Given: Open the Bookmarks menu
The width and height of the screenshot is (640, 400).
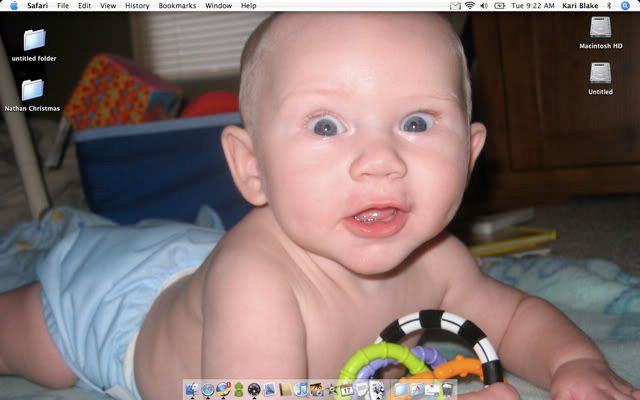Looking at the screenshot, I should [177, 6].
